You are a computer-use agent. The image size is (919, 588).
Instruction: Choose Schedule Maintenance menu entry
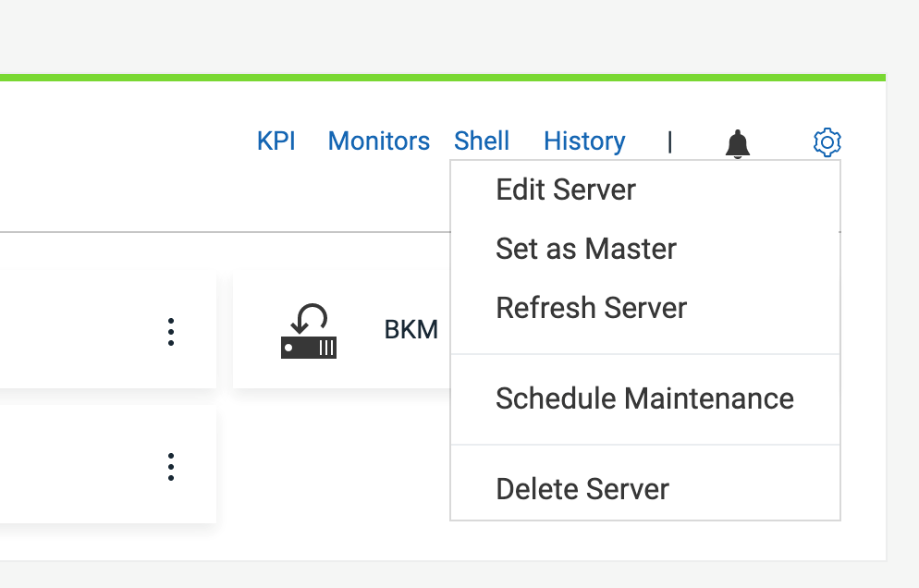[644, 399]
